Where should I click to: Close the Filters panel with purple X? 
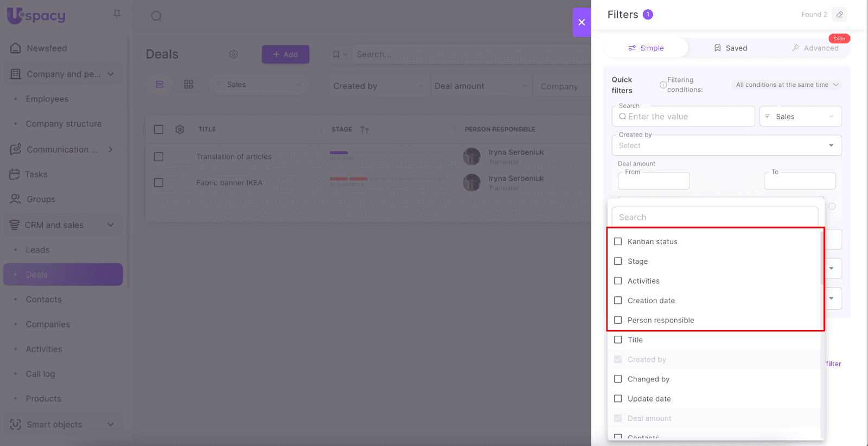pyautogui.click(x=581, y=22)
